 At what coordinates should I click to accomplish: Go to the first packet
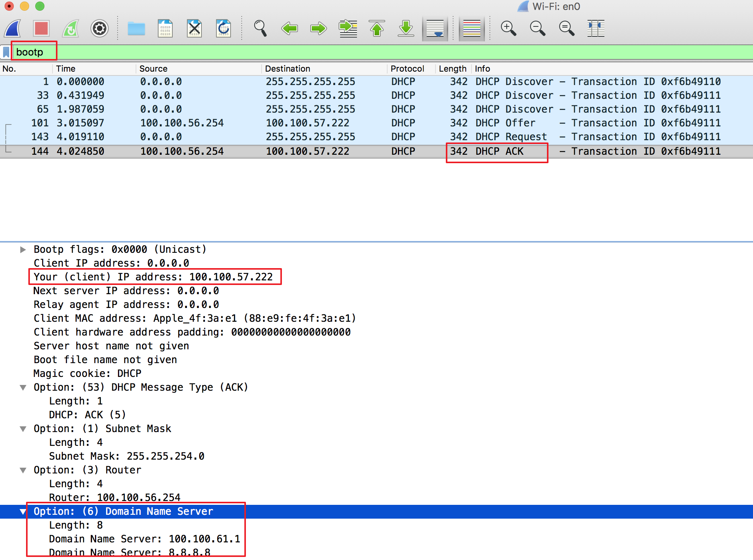[x=377, y=28]
